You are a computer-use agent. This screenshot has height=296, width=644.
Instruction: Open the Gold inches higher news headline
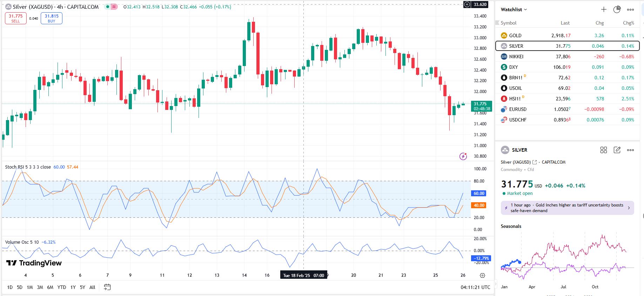tap(567, 208)
